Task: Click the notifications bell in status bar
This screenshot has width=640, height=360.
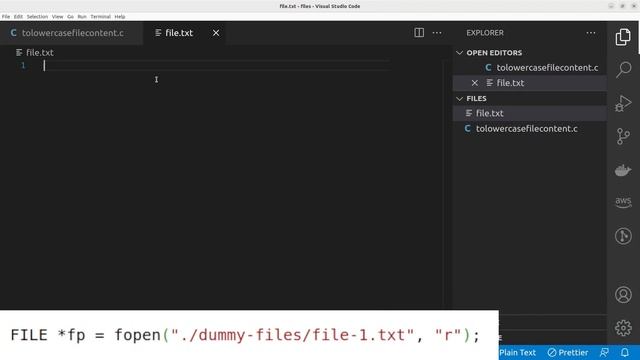Action: point(624,352)
